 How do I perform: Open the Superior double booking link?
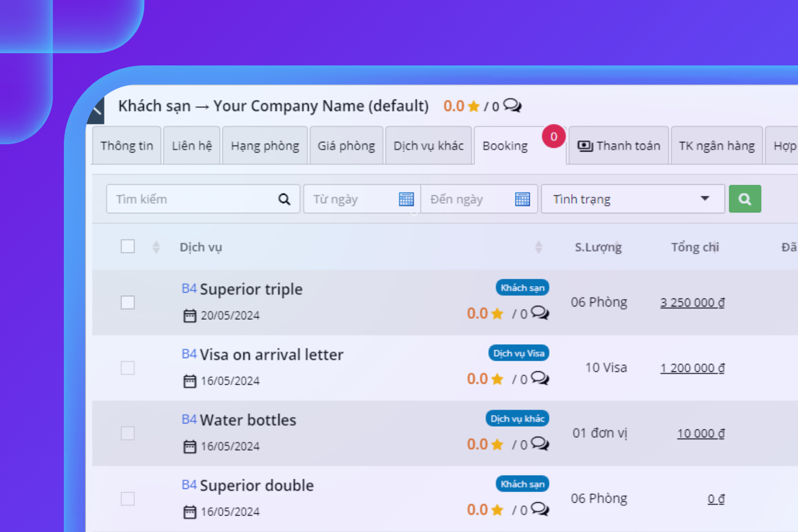(x=256, y=485)
